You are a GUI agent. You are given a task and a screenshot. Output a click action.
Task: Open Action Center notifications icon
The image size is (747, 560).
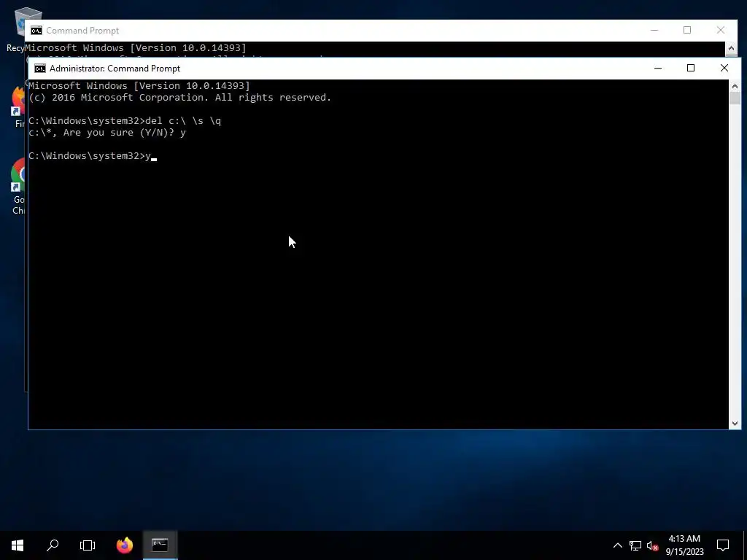coord(723,545)
